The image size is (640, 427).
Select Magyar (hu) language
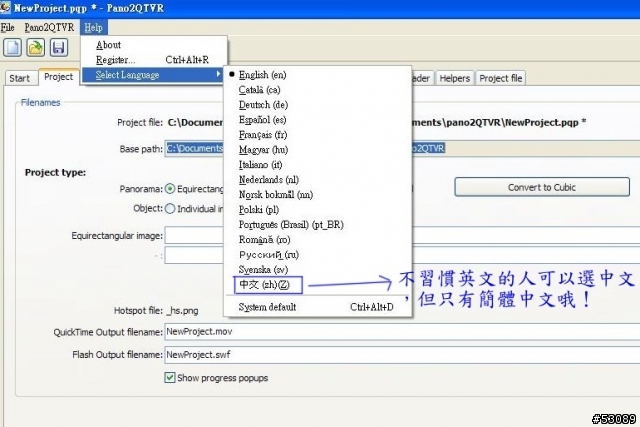point(318,150)
